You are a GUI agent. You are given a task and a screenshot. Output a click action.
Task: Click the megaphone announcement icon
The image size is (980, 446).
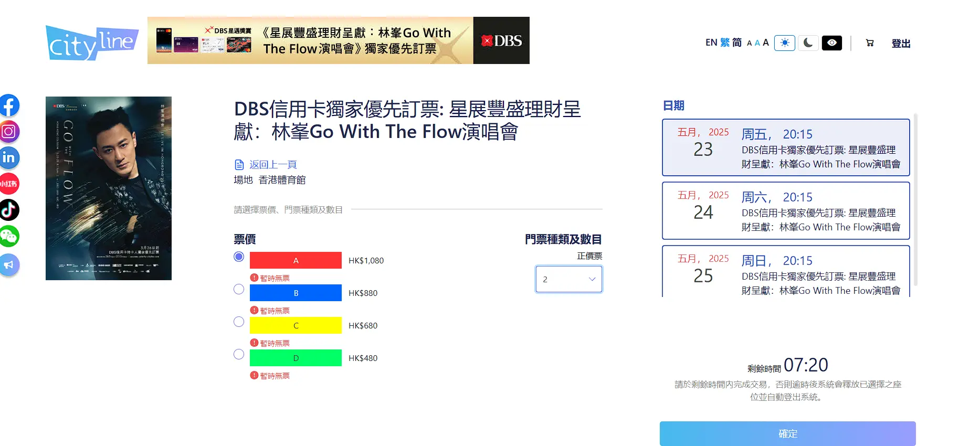(x=9, y=265)
